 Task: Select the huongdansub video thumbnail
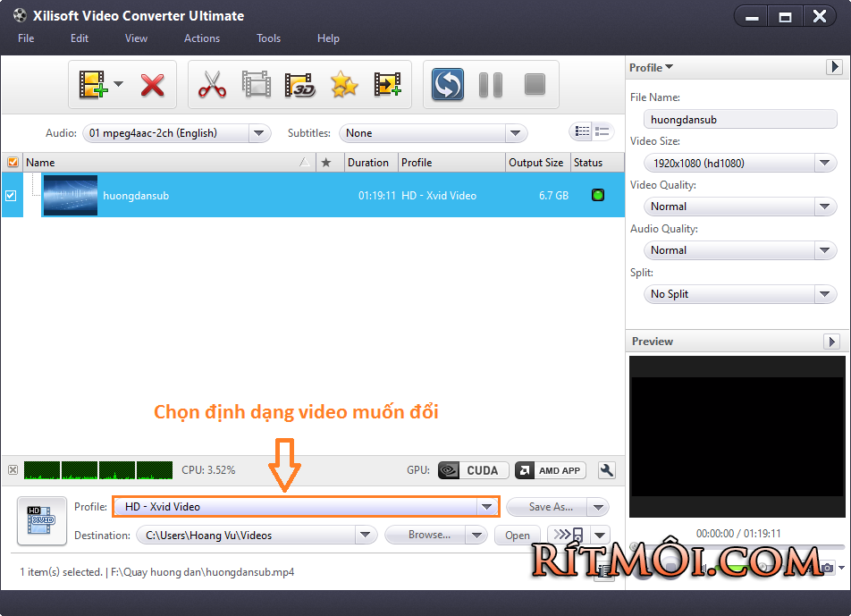pyautogui.click(x=70, y=196)
